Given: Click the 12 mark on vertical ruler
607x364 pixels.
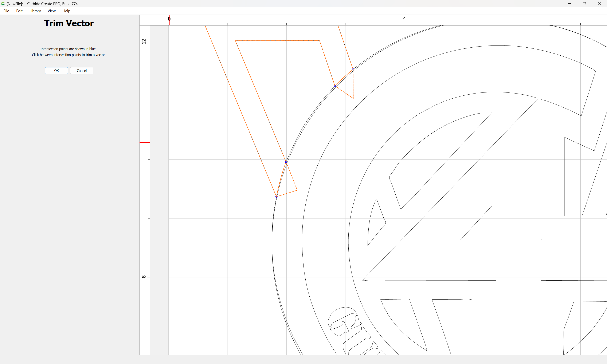Looking at the screenshot, I should [x=144, y=41].
